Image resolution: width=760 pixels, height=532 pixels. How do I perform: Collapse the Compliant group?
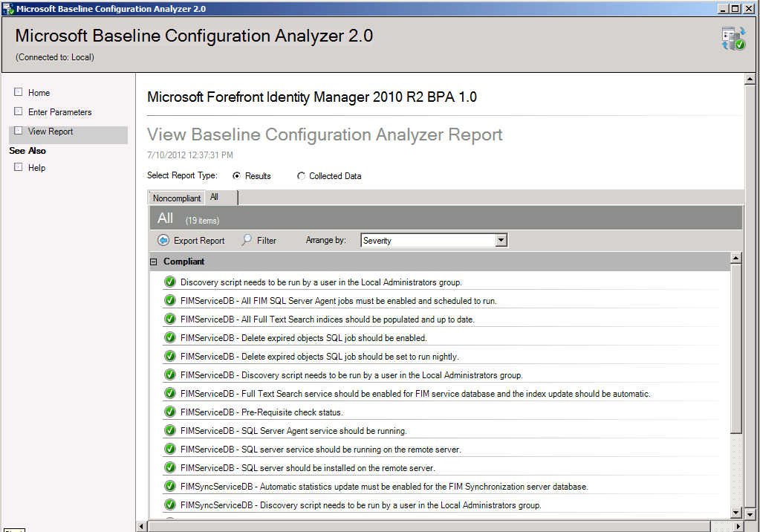(154, 262)
